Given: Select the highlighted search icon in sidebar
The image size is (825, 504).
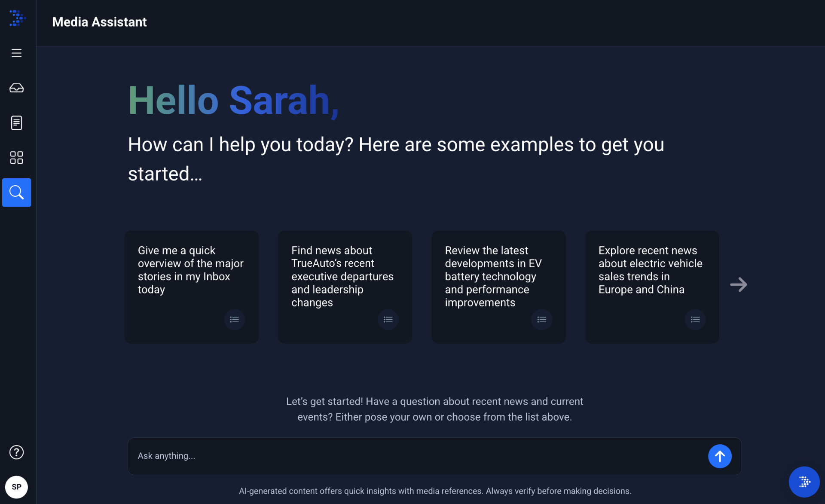Looking at the screenshot, I should [16, 192].
